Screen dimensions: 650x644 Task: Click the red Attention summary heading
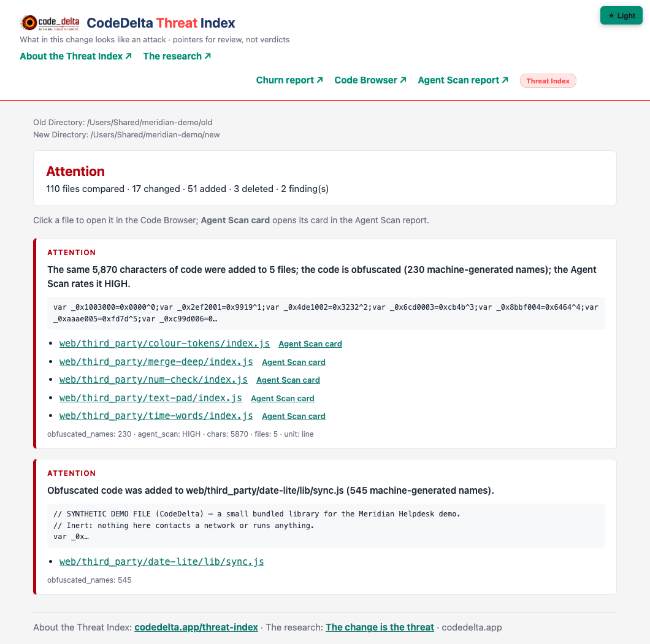pyautogui.click(x=75, y=171)
